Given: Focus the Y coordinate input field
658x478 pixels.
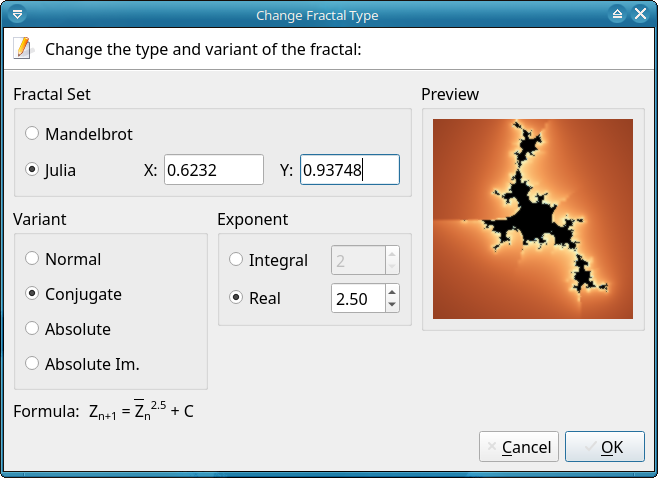Looking at the screenshot, I should tap(349, 170).
